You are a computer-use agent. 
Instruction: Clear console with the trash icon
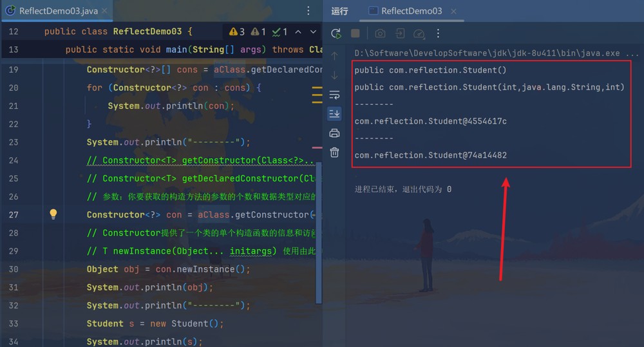click(x=335, y=153)
